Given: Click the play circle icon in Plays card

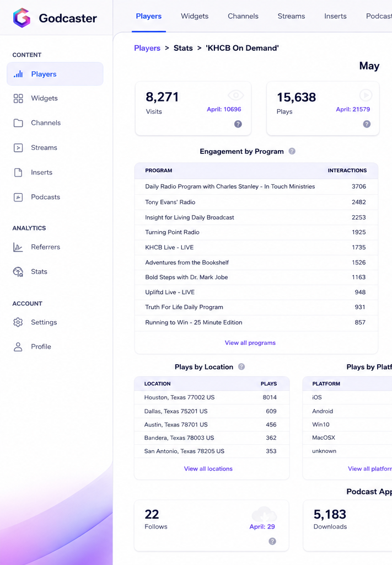Looking at the screenshot, I should pyautogui.click(x=366, y=95).
